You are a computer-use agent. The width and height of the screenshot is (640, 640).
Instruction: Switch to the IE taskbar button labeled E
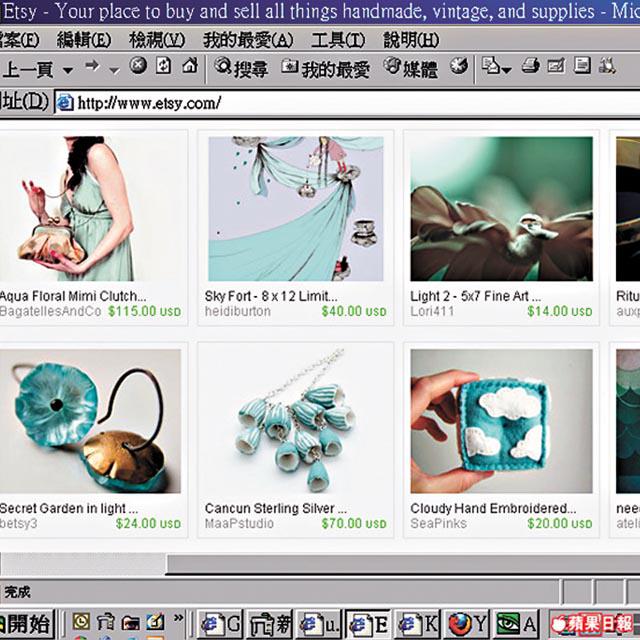368,624
